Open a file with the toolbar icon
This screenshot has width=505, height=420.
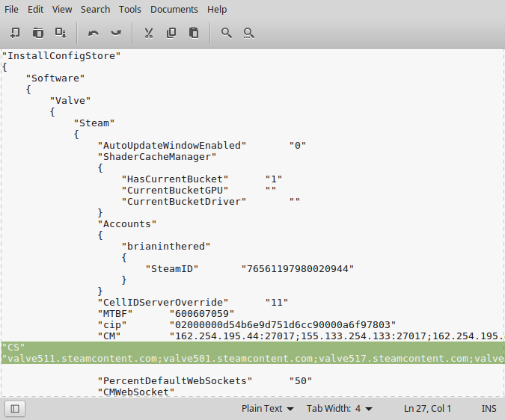pyautogui.click(x=37, y=33)
